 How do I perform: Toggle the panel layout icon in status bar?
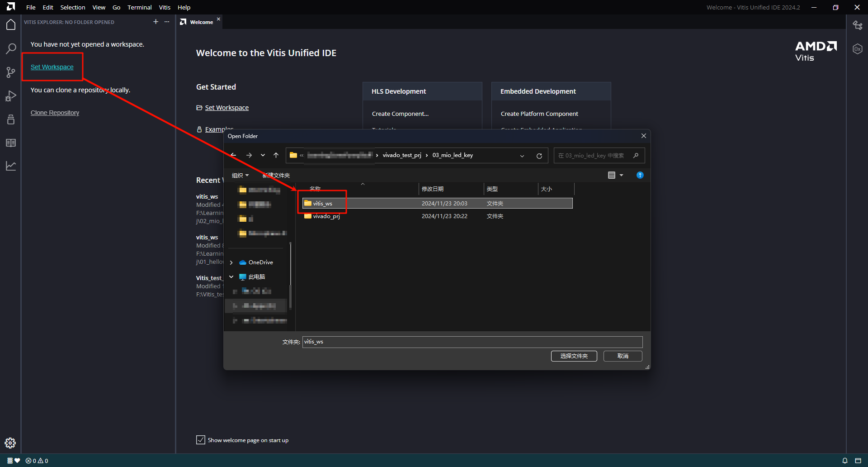[x=858, y=461]
